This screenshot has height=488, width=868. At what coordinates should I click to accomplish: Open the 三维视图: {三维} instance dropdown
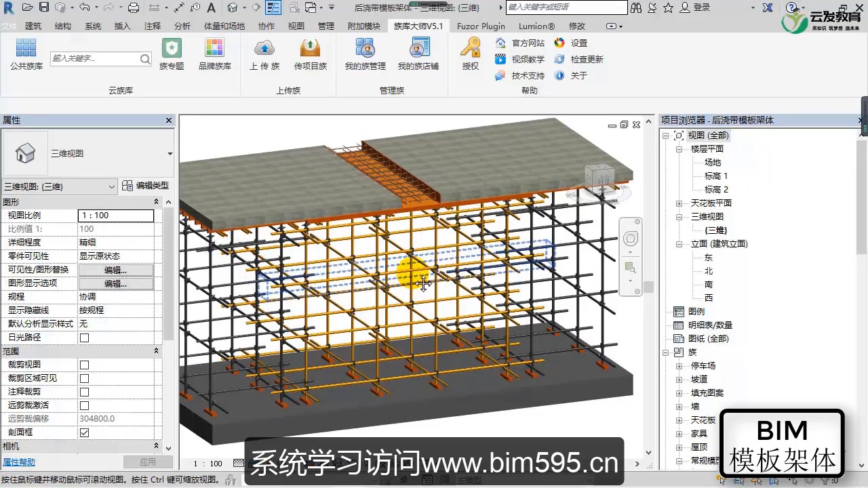coord(60,186)
